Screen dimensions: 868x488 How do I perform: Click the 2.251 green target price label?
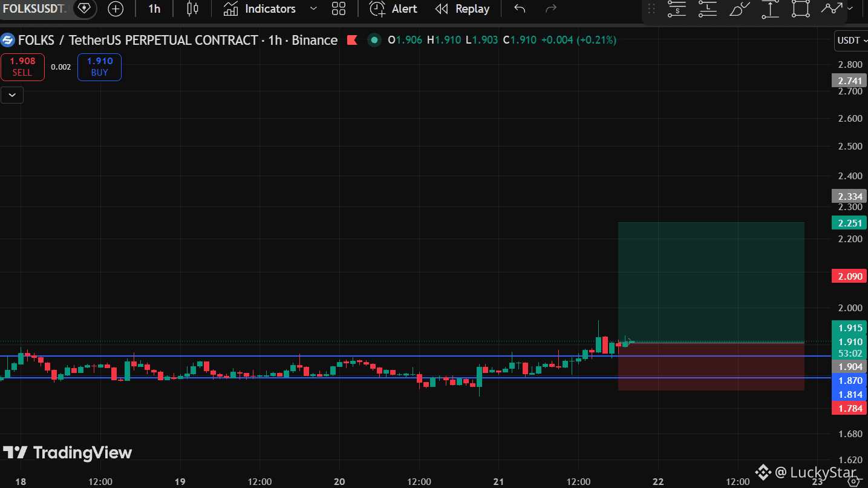(850, 223)
